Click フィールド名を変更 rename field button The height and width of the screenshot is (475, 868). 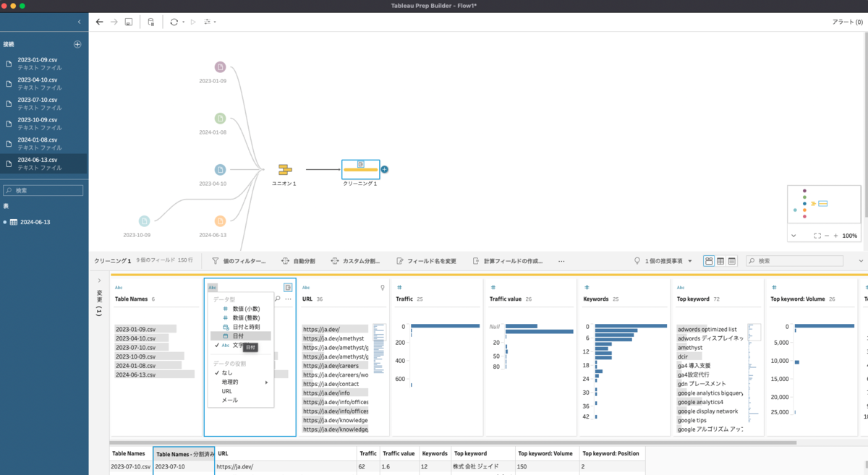[x=426, y=261]
